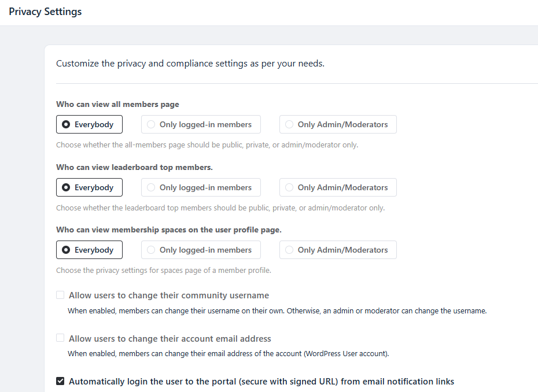Select Everybody for leaderboard top members

(89, 187)
